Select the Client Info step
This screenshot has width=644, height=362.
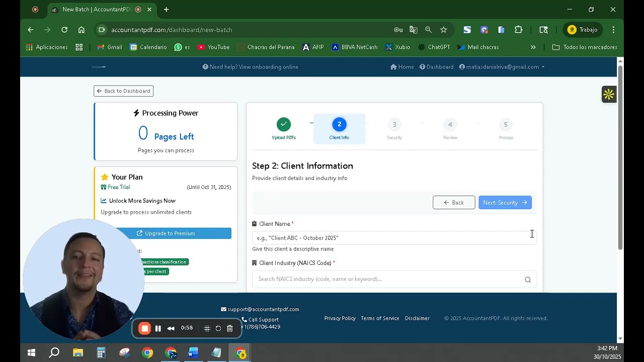point(339,129)
